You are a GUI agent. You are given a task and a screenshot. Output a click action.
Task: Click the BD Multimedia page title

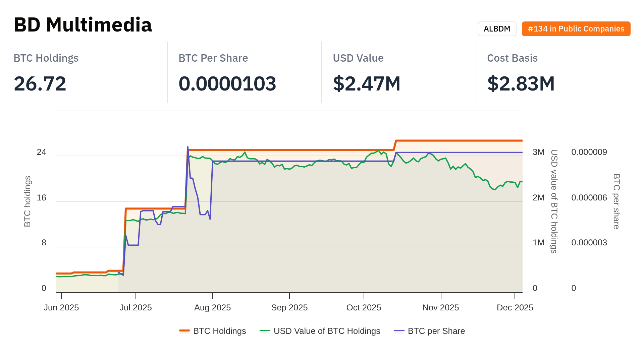click(x=83, y=25)
